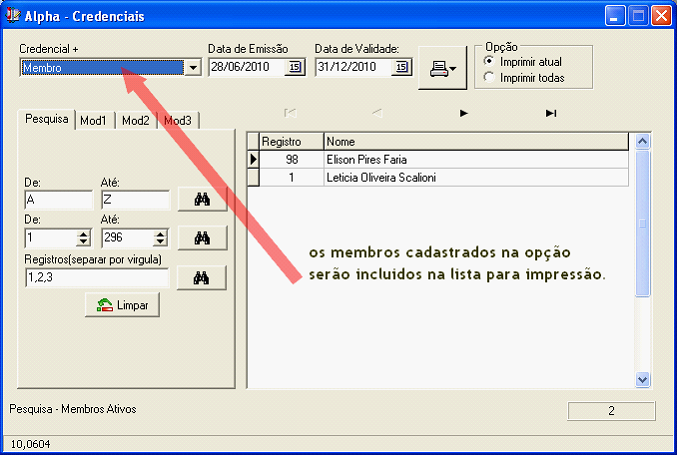Screen dimensions: 678x456
Task: Open the Data de Emissão calendar picker
Action: [294, 67]
